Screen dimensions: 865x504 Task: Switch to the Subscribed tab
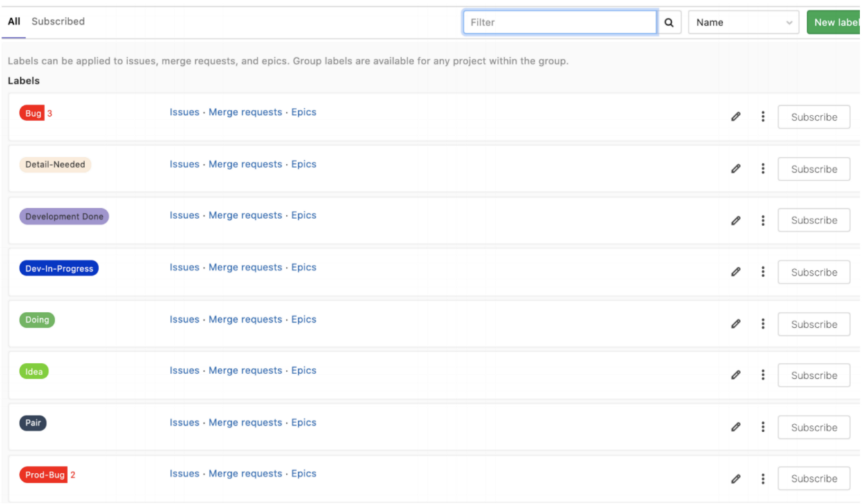pyautogui.click(x=58, y=21)
